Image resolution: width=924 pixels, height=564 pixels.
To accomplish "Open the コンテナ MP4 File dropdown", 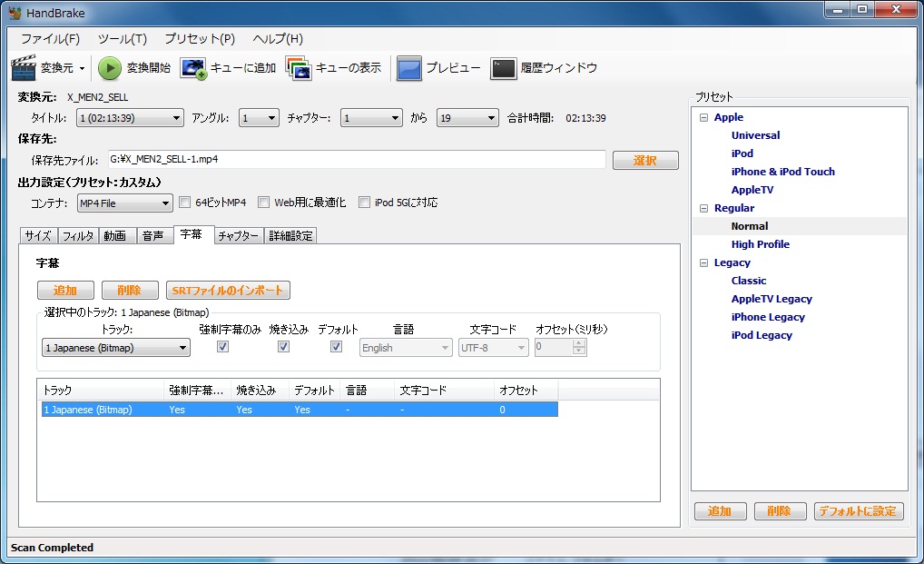I will 125,203.
